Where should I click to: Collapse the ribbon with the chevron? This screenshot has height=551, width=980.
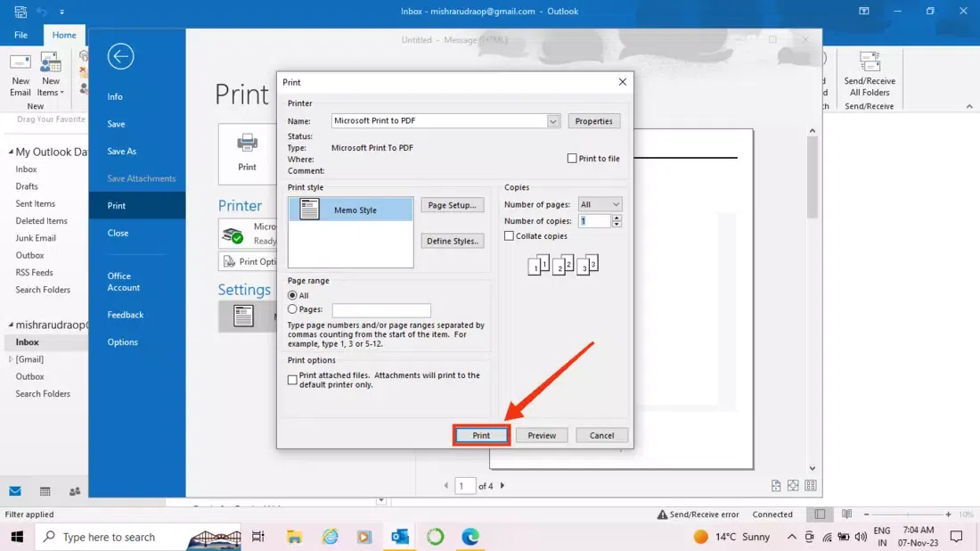pyautogui.click(x=969, y=106)
